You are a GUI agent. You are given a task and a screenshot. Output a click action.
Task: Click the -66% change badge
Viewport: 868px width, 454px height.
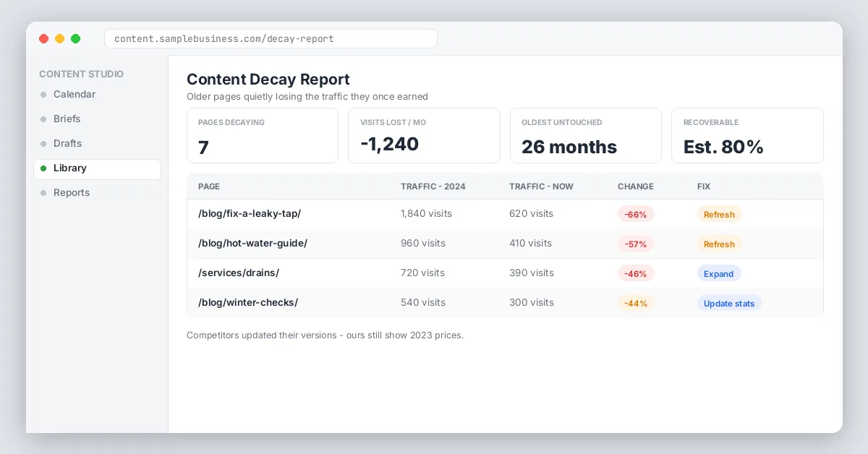pyautogui.click(x=636, y=214)
